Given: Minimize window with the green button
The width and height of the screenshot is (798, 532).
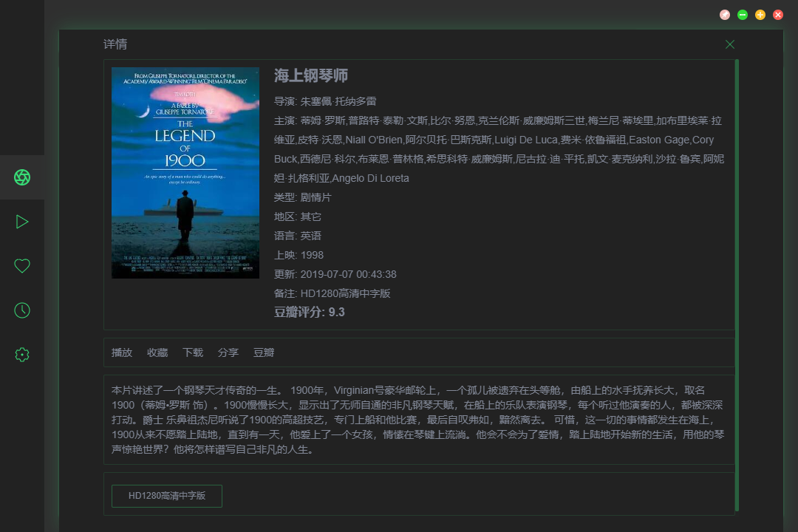Looking at the screenshot, I should click(x=743, y=15).
